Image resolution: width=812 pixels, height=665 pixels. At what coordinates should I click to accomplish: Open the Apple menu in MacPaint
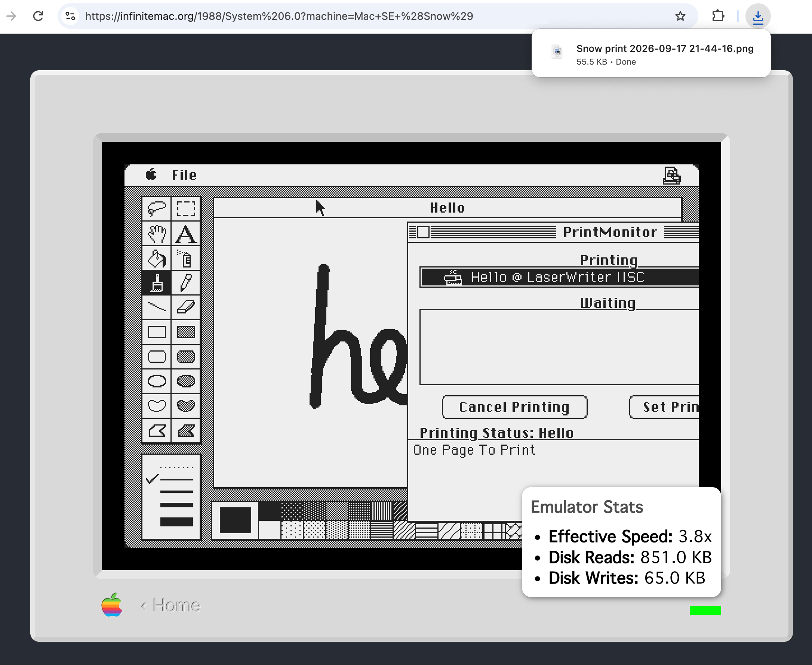click(151, 175)
